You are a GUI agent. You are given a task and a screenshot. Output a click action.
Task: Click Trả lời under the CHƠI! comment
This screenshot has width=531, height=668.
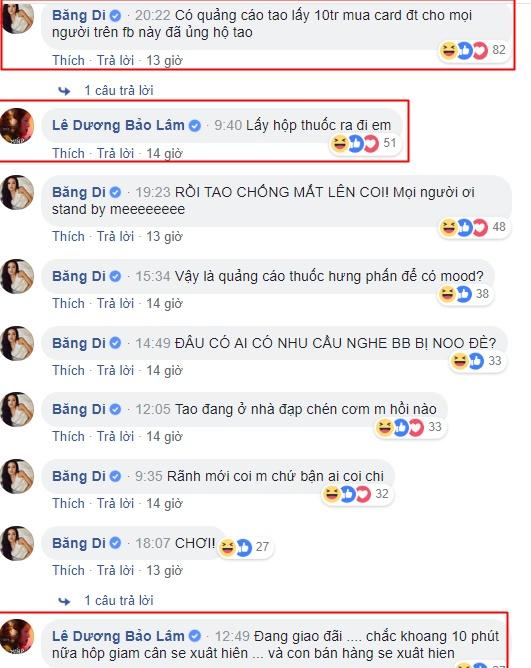(115, 570)
